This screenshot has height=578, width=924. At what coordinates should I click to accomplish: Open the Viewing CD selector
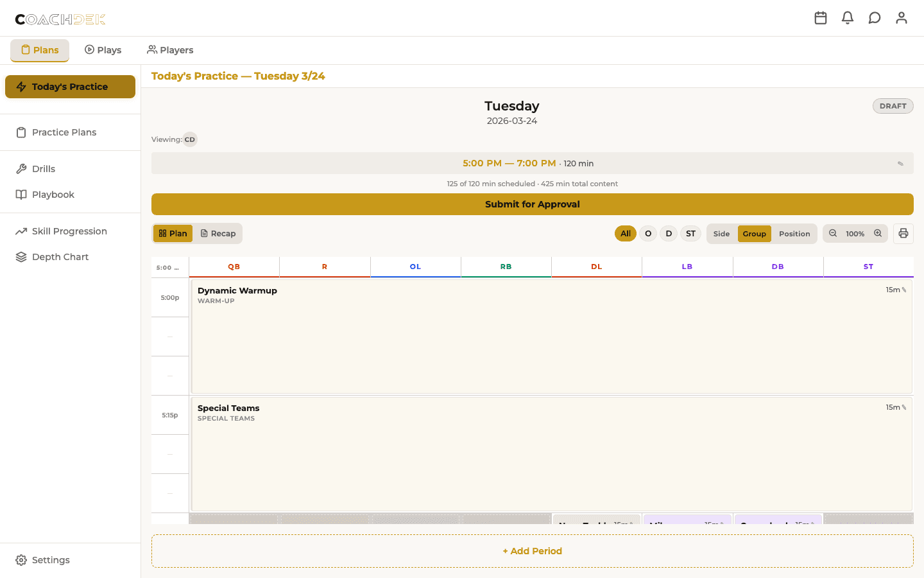click(x=189, y=139)
